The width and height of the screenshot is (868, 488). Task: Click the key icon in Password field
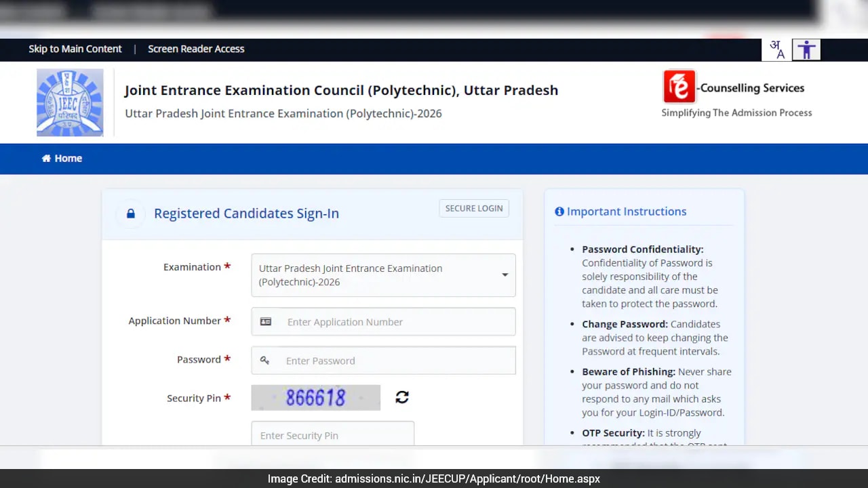click(x=265, y=361)
